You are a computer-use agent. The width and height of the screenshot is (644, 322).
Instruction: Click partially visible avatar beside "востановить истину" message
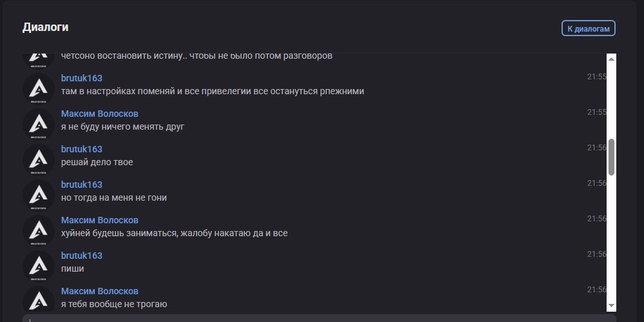tap(39, 58)
